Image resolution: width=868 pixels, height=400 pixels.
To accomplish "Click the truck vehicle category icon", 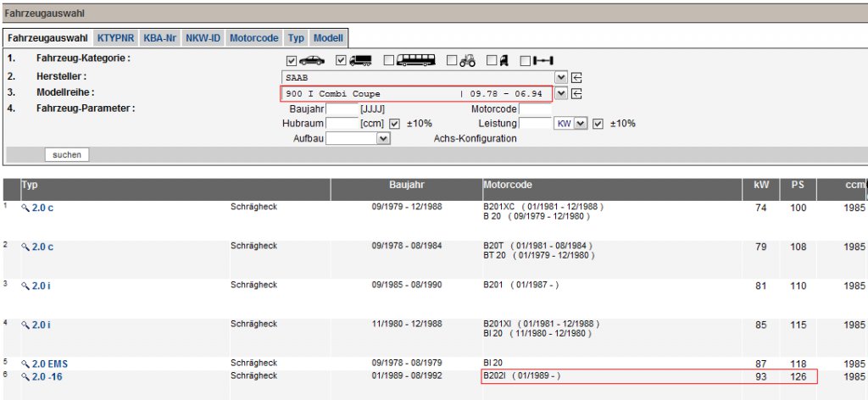I will (x=360, y=61).
